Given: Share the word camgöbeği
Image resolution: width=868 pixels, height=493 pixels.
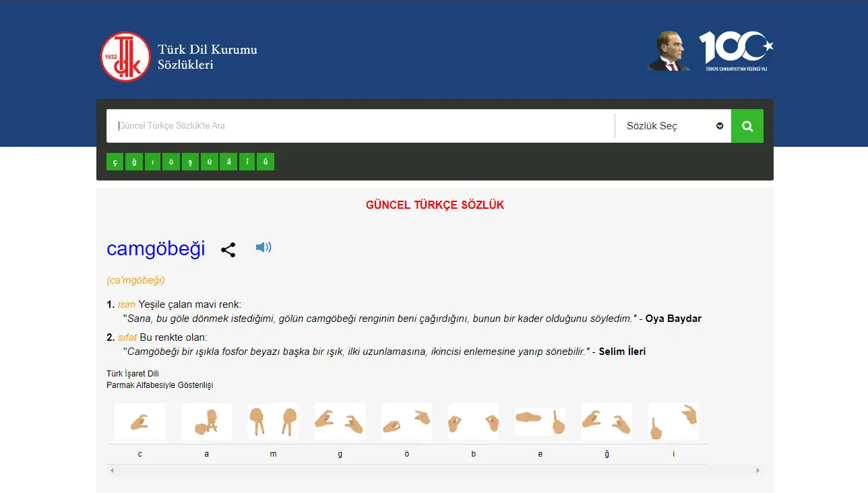Looking at the screenshot, I should pos(228,250).
